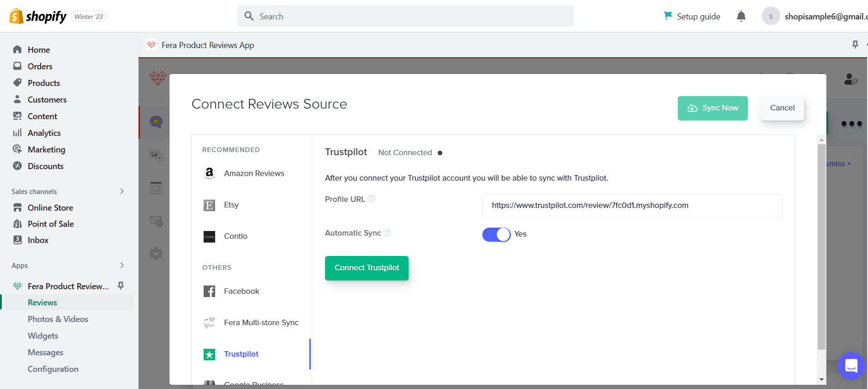Click the dialog vertical scrollbar
868x389 pixels.
[821, 247]
